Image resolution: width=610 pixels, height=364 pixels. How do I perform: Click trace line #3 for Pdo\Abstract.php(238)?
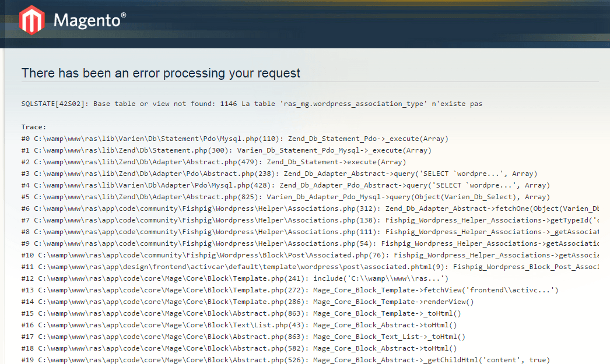point(279,174)
